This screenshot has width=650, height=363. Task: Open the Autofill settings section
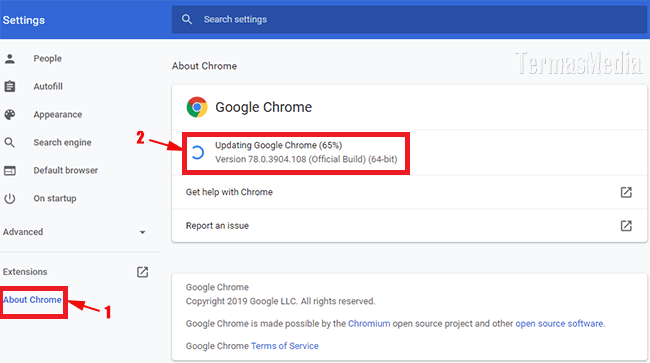pos(48,87)
